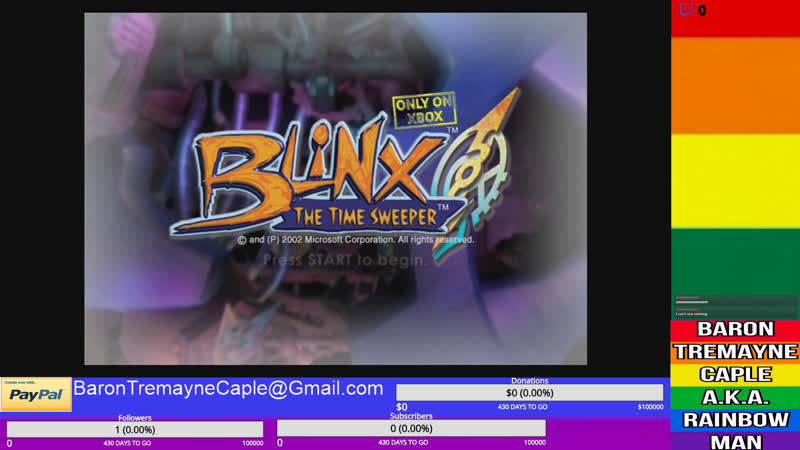Click the 'A.K.A.' green name banner

[735, 397]
